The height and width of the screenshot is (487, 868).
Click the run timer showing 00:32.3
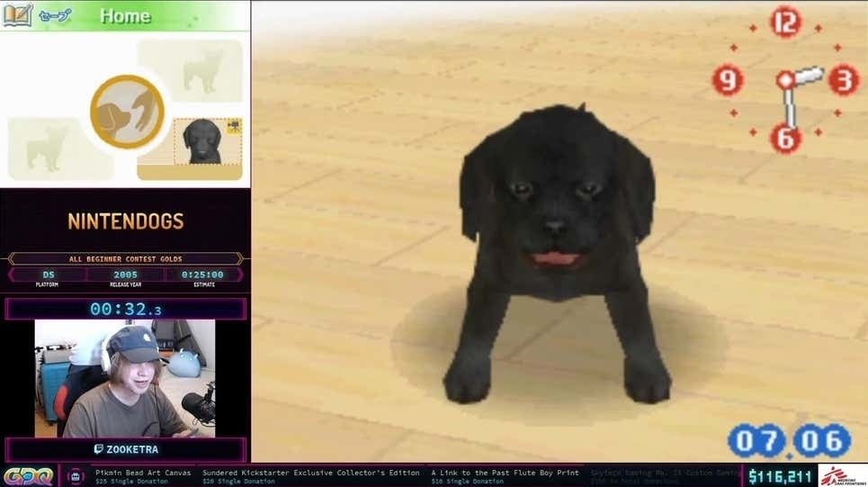(x=126, y=309)
